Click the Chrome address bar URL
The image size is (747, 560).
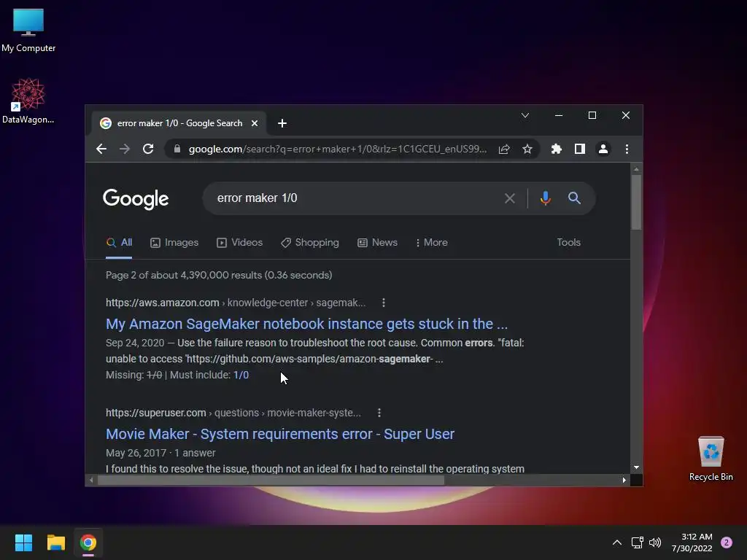pyautogui.click(x=337, y=149)
